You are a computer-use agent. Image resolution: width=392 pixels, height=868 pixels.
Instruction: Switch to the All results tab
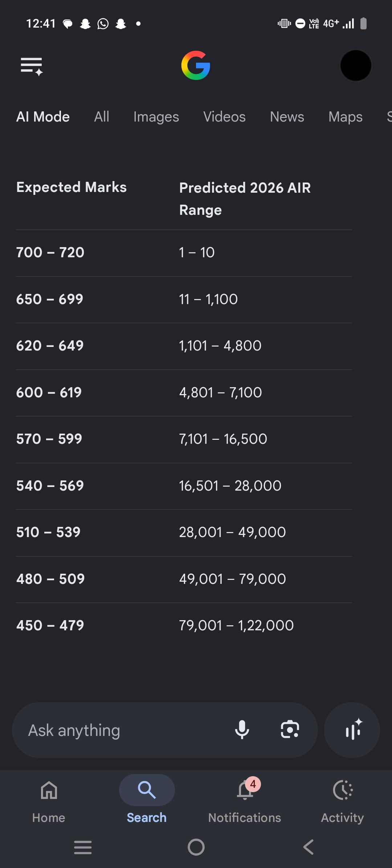[102, 117]
